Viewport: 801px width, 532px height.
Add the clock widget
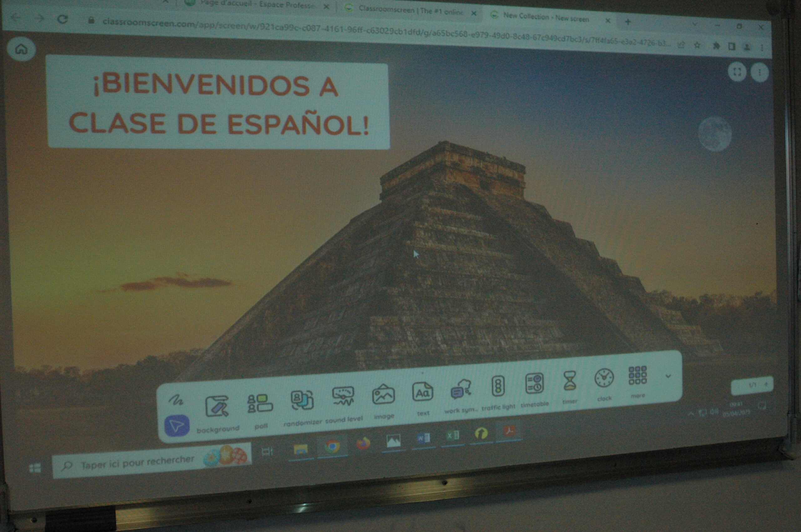pos(604,378)
